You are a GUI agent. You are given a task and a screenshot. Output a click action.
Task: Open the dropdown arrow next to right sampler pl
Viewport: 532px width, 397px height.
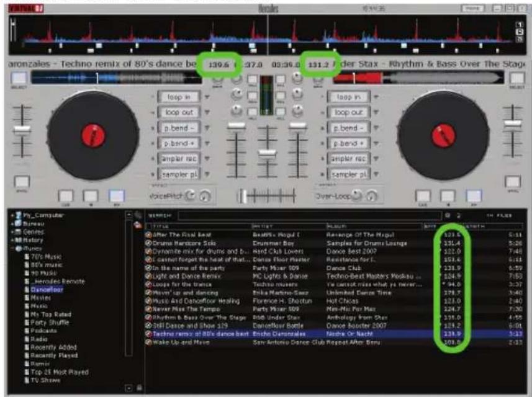(376, 174)
